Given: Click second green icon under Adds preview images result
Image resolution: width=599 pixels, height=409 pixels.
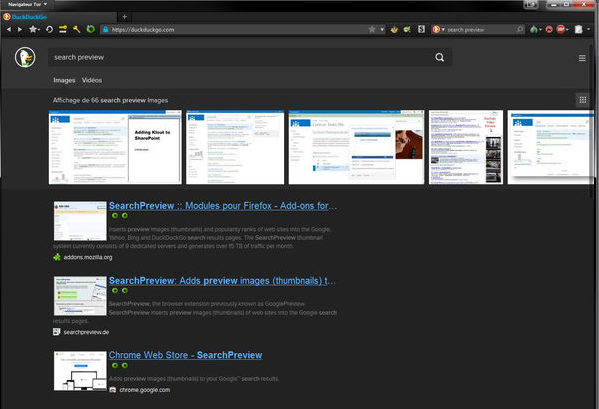Looking at the screenshot, I should pyautogui.click(x=125, y=291).
